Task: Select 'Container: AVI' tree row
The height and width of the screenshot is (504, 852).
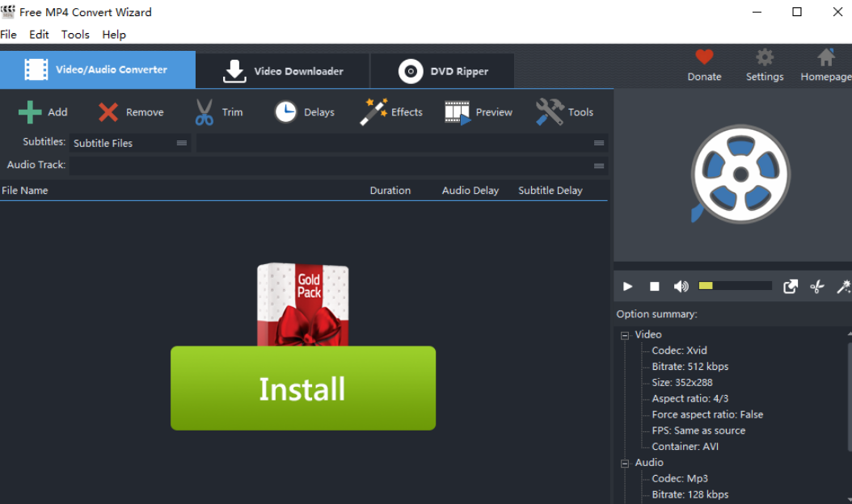Action: pyautogui.click(x=685, y=447)
